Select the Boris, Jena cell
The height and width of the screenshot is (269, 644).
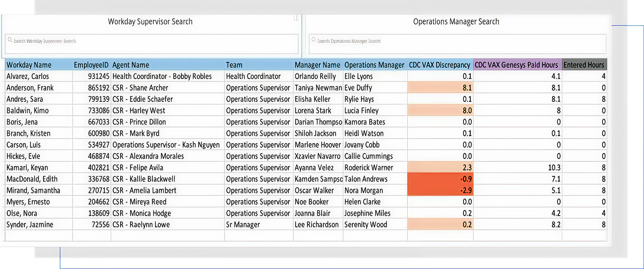click(x=39, y=122)
